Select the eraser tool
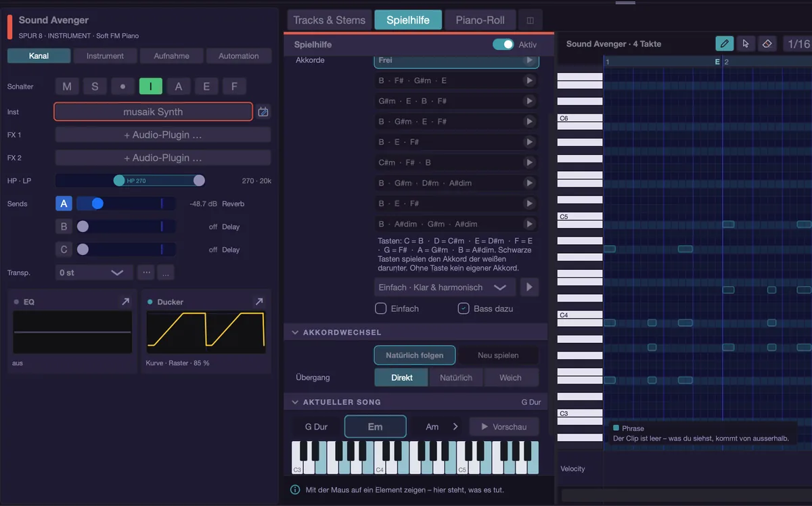This screenshot has width=812, height=506. pos(767,44)
